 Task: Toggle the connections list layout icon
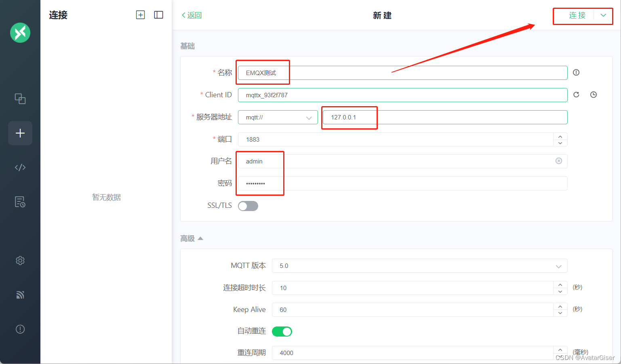(x=159, y=15)
